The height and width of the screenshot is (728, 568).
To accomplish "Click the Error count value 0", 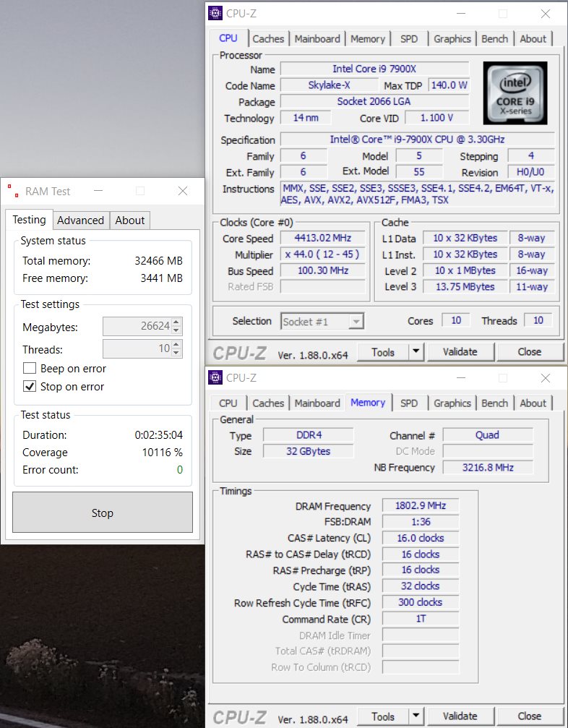I will click(180, 469).
